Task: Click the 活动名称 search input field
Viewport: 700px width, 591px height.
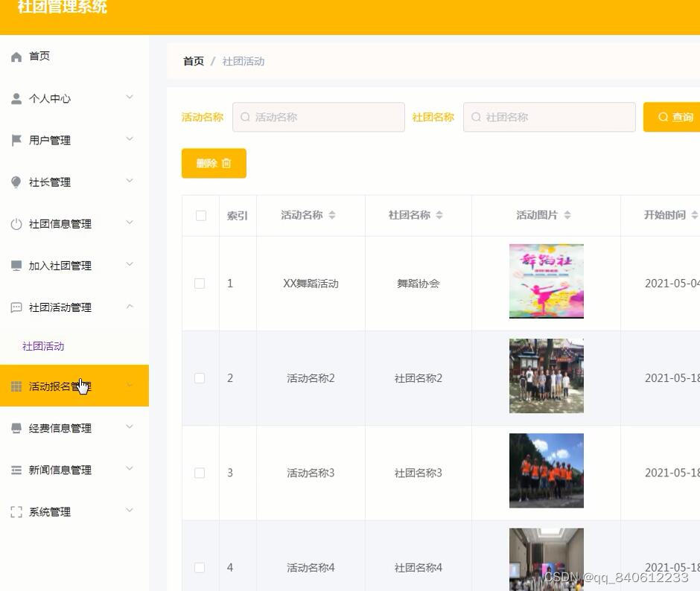Action: pyautogui.click(x=319, y=117)
